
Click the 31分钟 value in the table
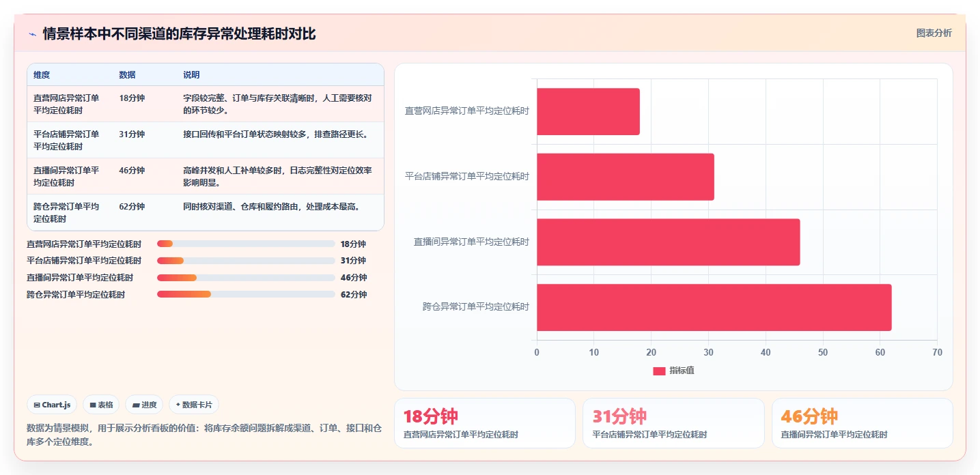[132, 134]
